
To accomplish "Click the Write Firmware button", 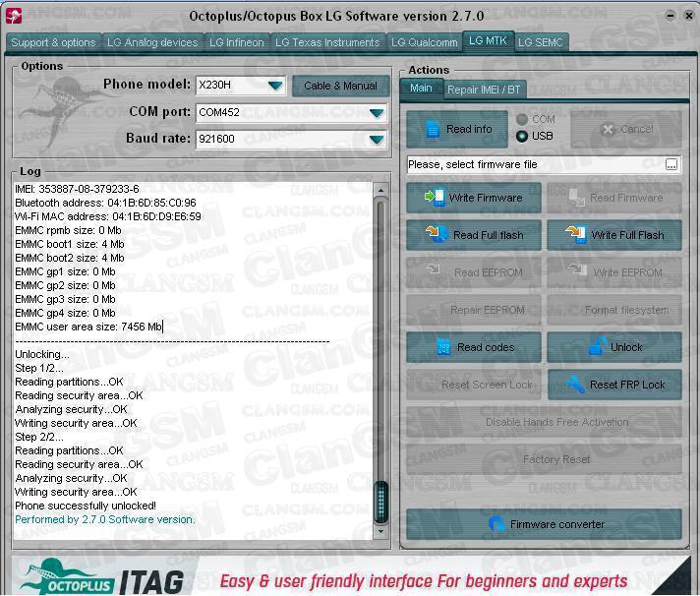I will pos(474,198).
